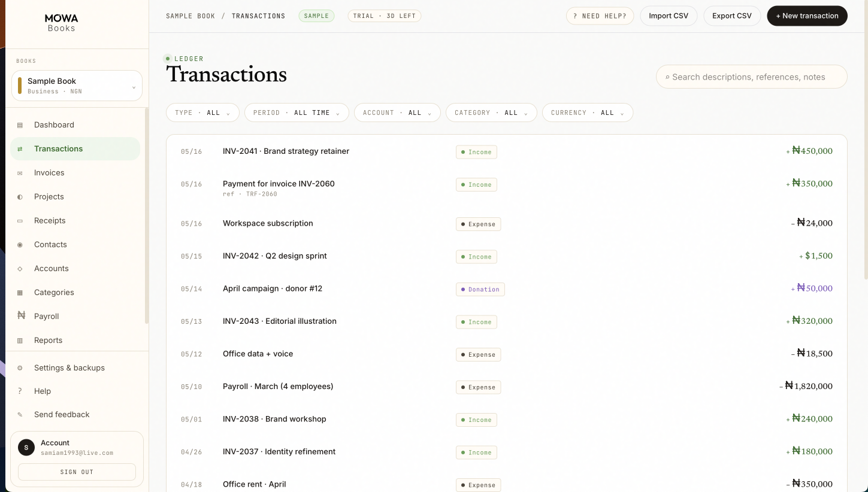
Task: Click the Contacts sidebar icon
Action: [20, 245]
